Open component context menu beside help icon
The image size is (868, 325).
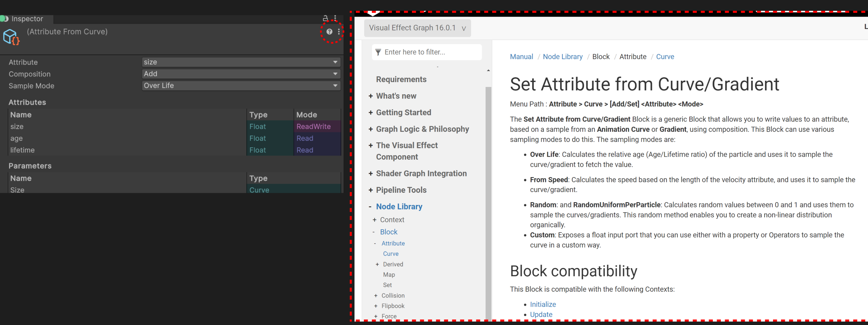pyautogui.click(x=339, y=32)
